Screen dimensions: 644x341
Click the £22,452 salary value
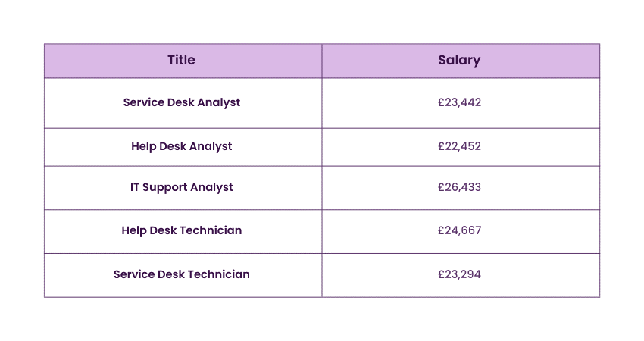point(459,146)
